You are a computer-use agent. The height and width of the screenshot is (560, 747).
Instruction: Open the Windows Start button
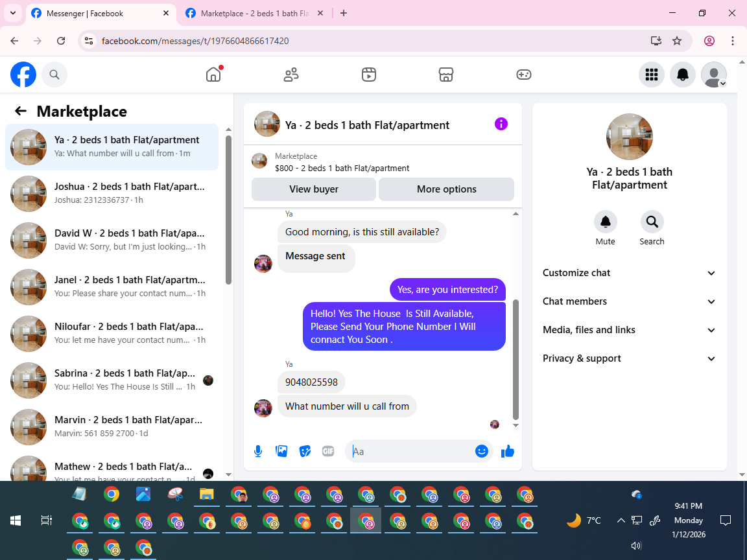(x=16, y=520)
